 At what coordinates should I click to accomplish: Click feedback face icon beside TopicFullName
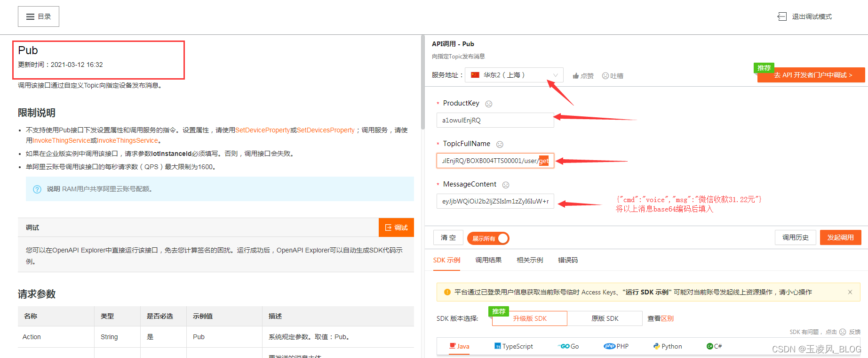click(500, 145)
